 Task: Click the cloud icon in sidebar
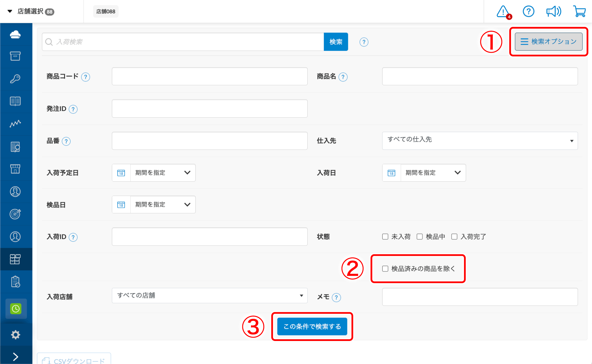pos(15,35)
